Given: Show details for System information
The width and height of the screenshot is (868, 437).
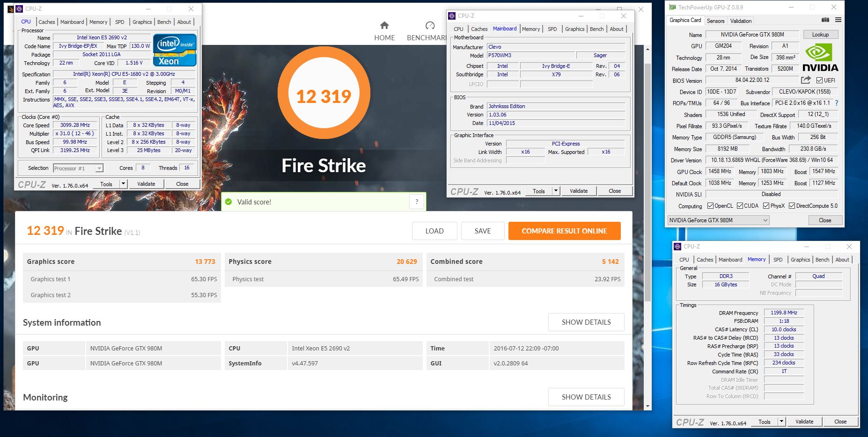Looking at the screenshot, I should (x=586, y=322).
